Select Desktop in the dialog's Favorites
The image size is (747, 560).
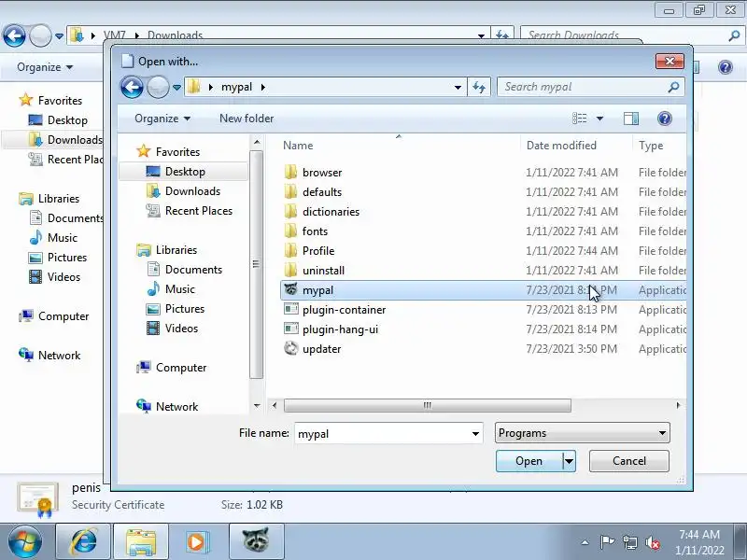(x=183, y=172)
